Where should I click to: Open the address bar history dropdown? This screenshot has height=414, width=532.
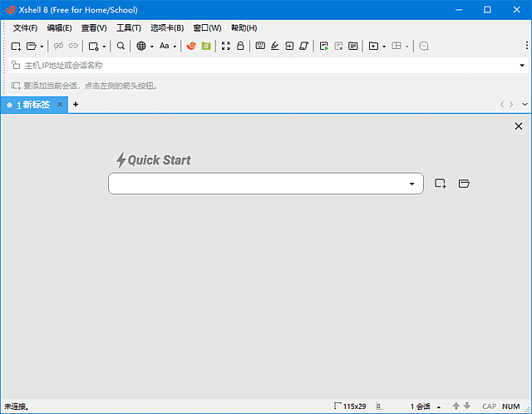click(x=521, y=65)
